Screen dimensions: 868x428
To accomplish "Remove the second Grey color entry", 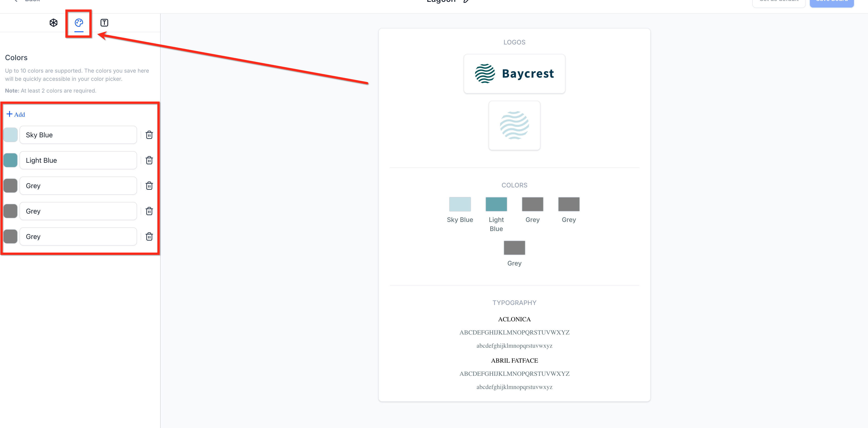I will [x=149, y=211].
